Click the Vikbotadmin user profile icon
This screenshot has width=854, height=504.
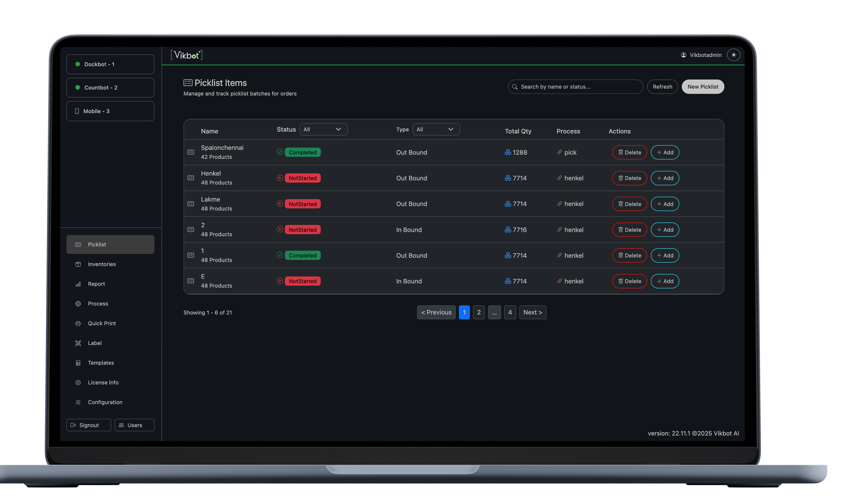click(x=683, y=55)
